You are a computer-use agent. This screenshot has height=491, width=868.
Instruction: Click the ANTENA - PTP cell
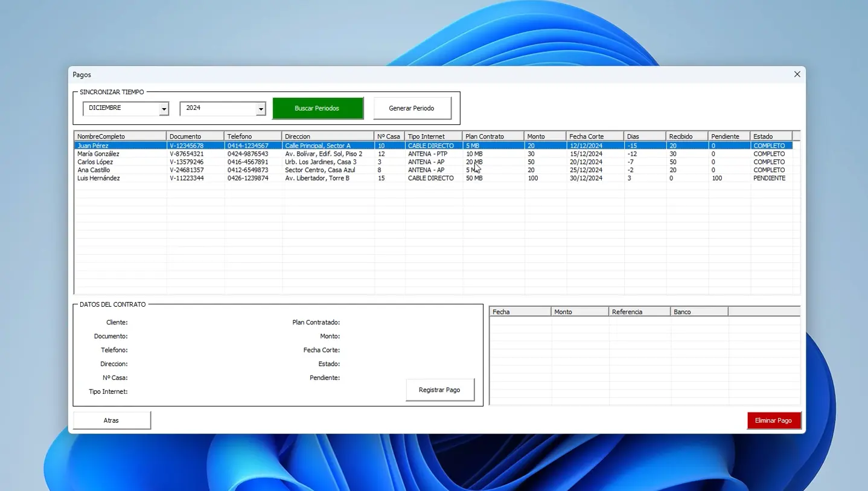tap(427, 154)
